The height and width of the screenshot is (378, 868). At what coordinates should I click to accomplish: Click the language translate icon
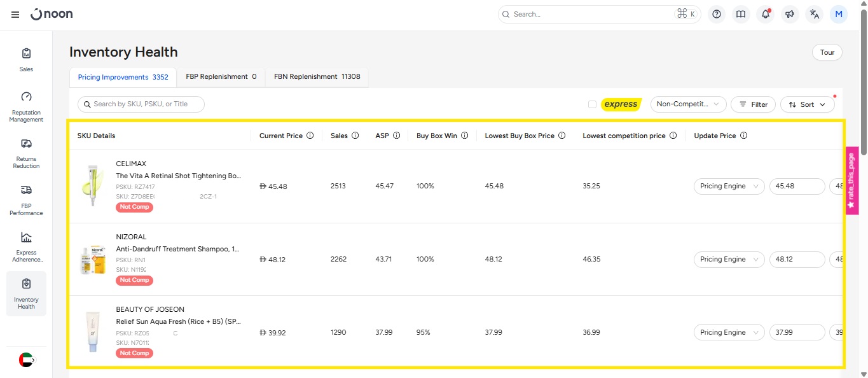pyautogui.click(x=814, y=14)
